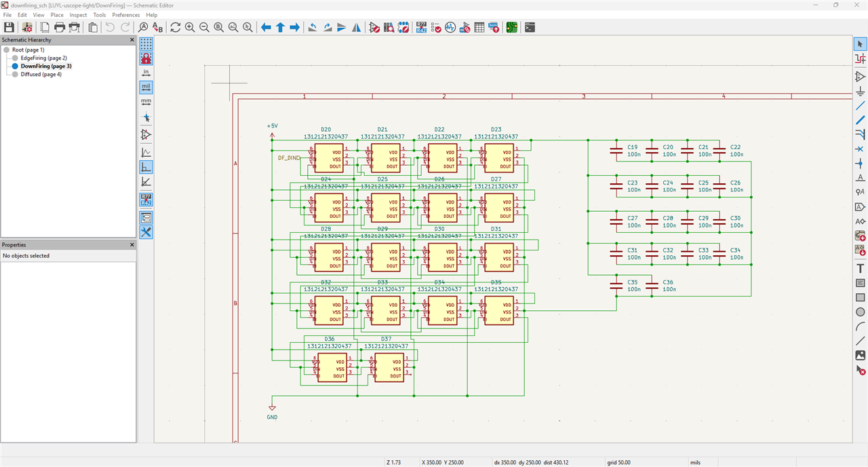
Task: Click the Mirror Horizontally icon
Action: pos(356,27)
